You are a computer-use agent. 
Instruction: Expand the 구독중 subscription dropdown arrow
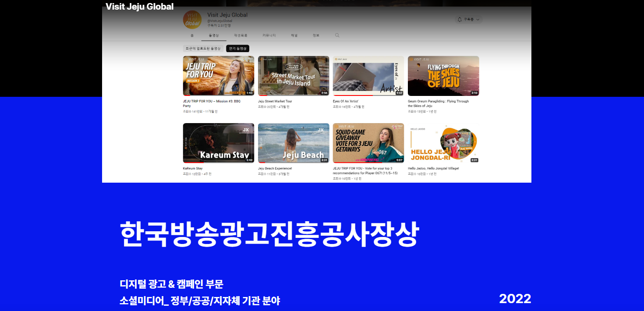pyautogui.click(x=478, y=20)
